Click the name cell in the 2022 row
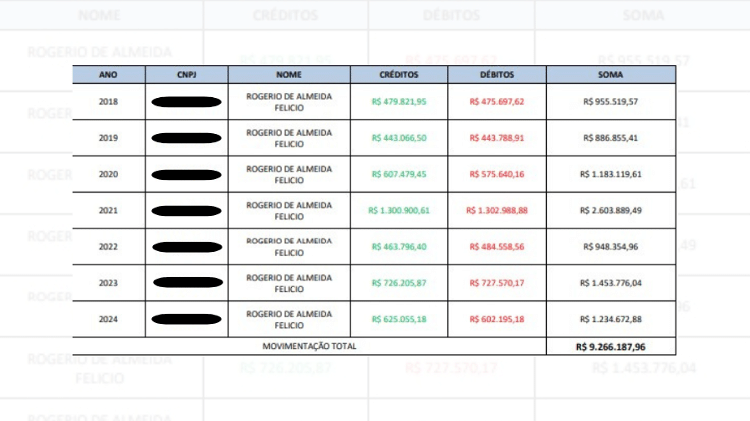This screenshot has height=421, width=750. click(289, 247)
